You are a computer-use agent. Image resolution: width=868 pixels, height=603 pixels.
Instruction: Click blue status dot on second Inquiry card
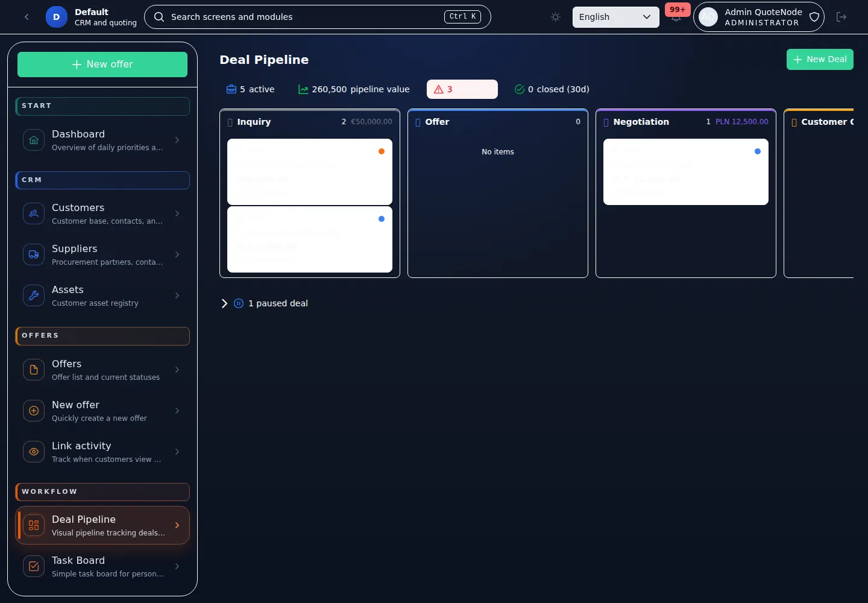pyautogui.click(x=382, y=219)
